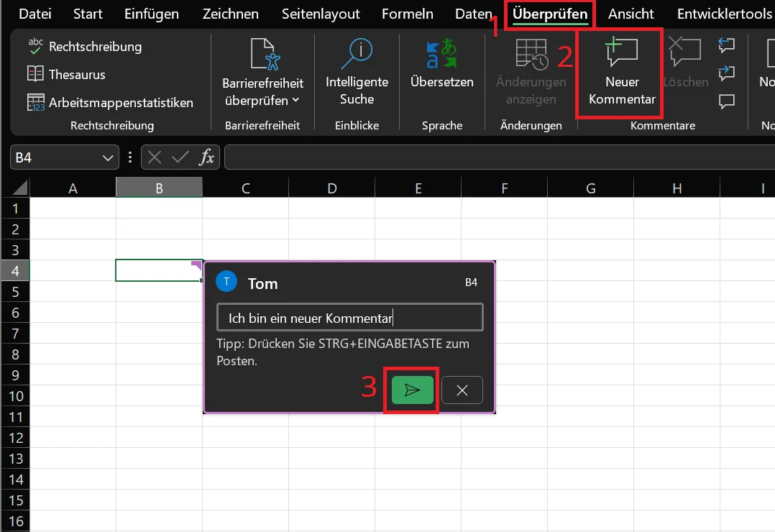Jump to the previous comment
Image resolution: width=775 pixels, height=532 pixels.
[x=726, y=45]
